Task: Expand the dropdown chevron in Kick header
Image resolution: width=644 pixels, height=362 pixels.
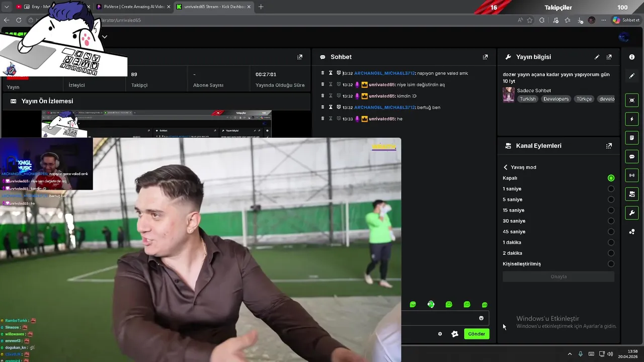Action: pos(105,37)
